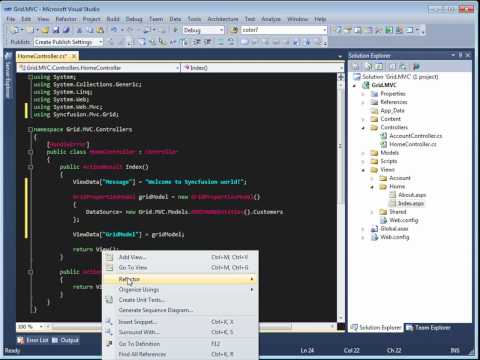Select Go To Definition in the context menu

point(180,344)
